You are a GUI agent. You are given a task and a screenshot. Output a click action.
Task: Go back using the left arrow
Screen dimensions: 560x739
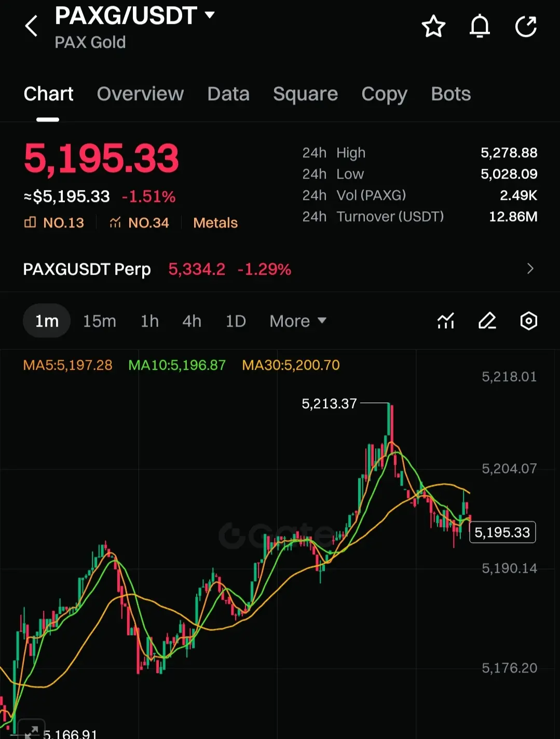pos(32,26)
